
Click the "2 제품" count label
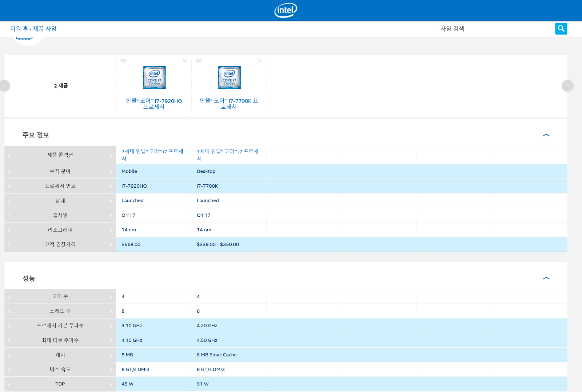click(61, 86)
